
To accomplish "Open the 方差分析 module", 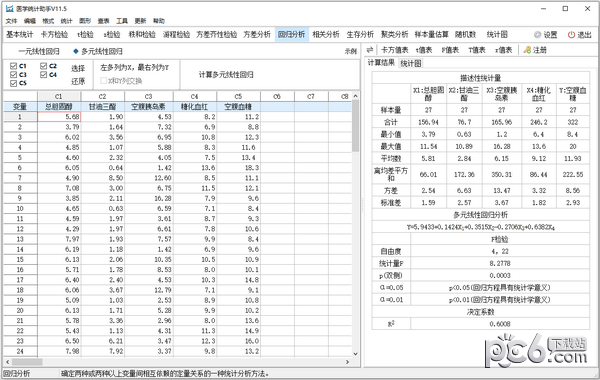I will [257, 34].
